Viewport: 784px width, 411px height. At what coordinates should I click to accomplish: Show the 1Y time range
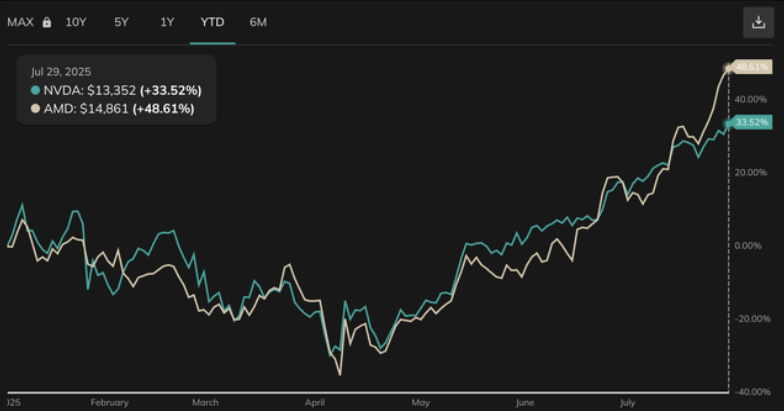point(167,22)
